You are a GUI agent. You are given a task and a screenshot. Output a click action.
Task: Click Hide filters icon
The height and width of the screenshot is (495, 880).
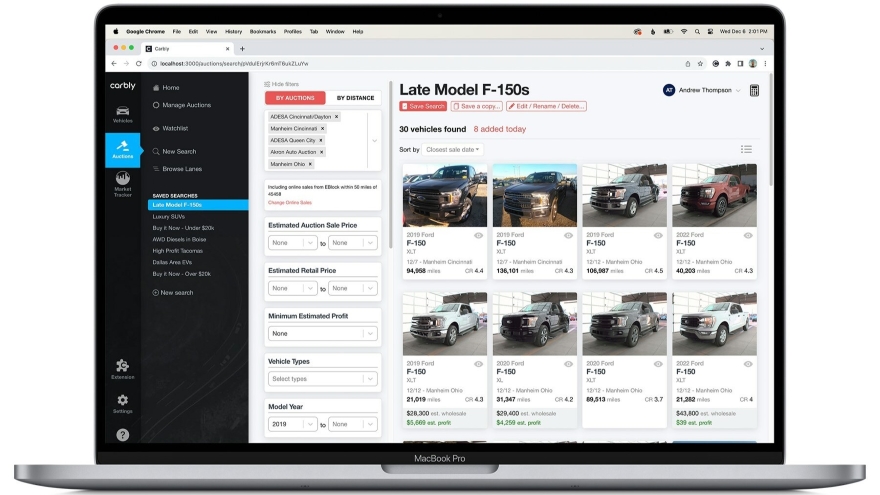267,84
